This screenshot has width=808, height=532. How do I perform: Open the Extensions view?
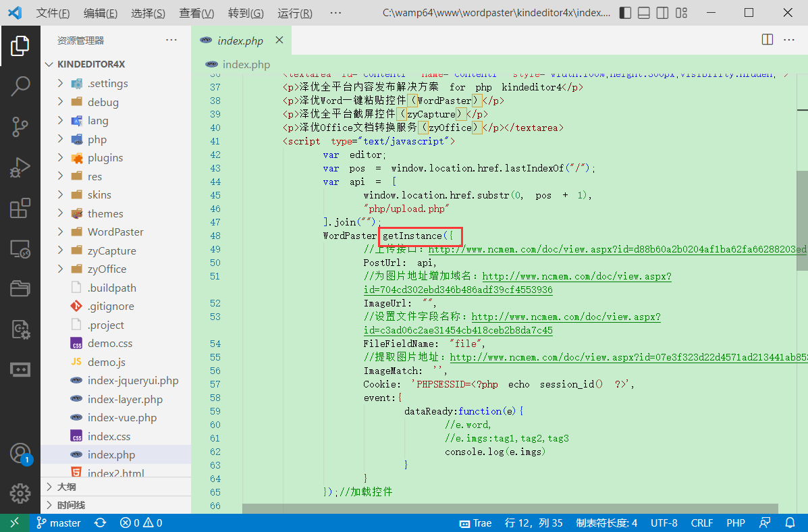pyautogui.click(x=20, y=209)
